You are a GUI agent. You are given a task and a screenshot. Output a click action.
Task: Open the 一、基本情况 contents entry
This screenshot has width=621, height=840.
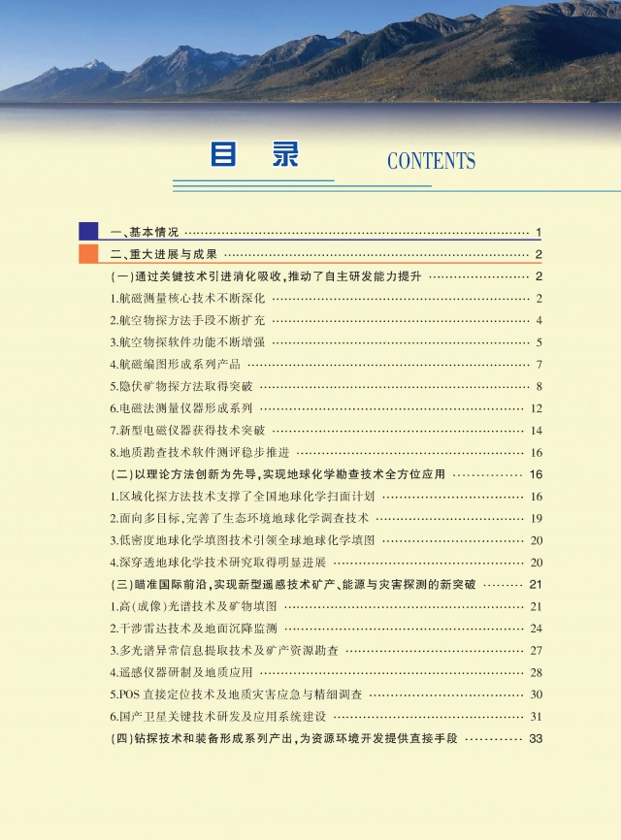coord(146,233)
